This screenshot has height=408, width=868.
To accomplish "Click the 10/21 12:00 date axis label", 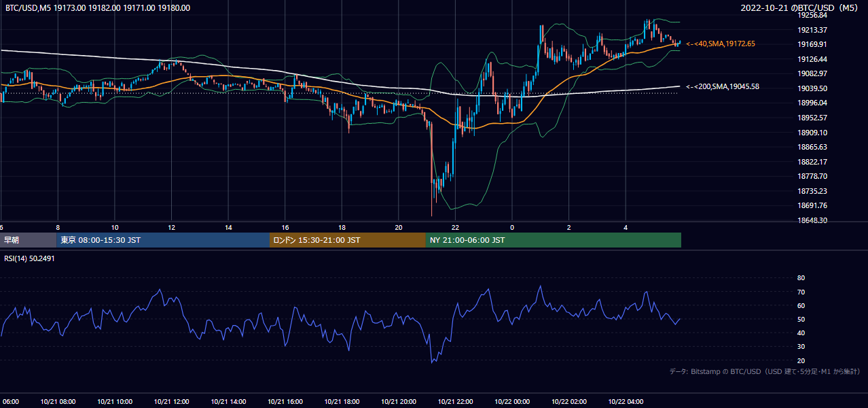I will point(171,402).
